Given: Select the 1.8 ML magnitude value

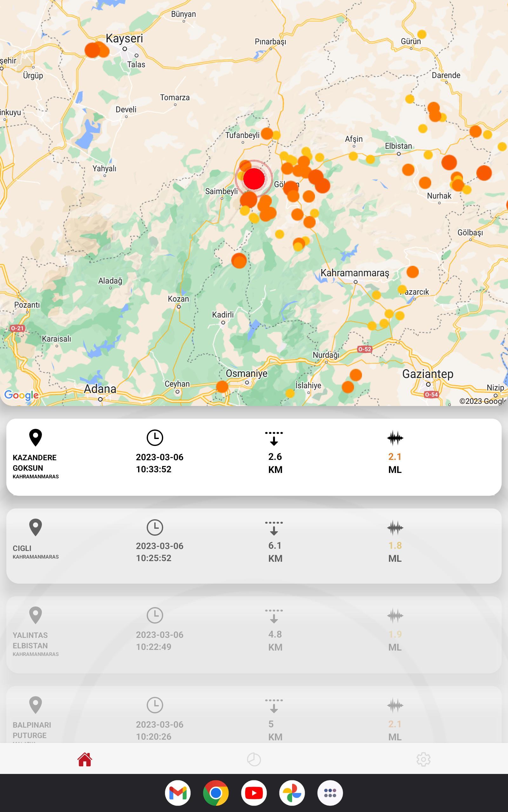Looking at the screenshot, I should (395, 552).
